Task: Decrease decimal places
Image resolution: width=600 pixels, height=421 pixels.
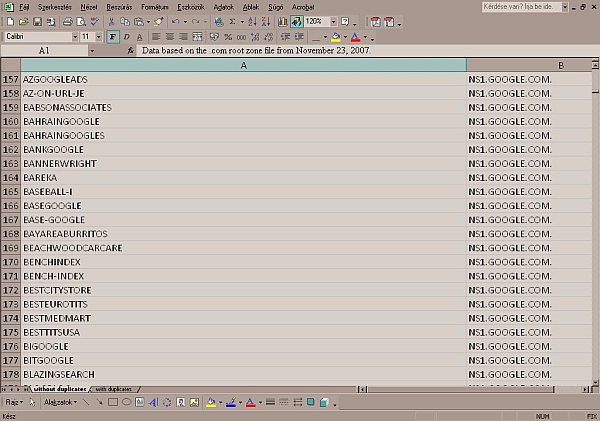Action: [269, 37]
